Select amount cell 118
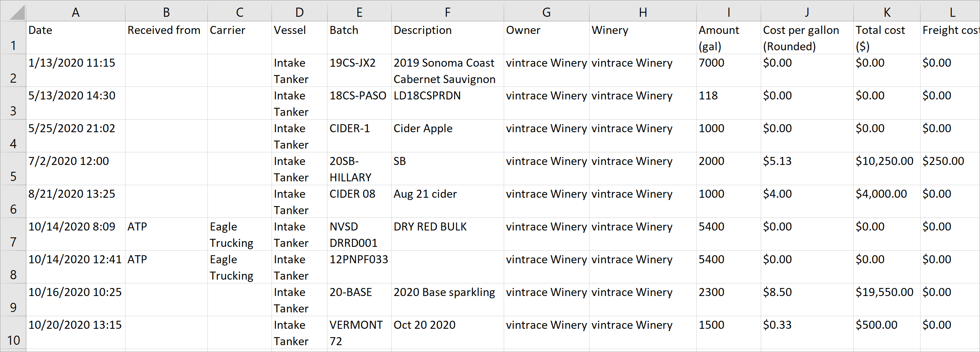 (728, 103)
